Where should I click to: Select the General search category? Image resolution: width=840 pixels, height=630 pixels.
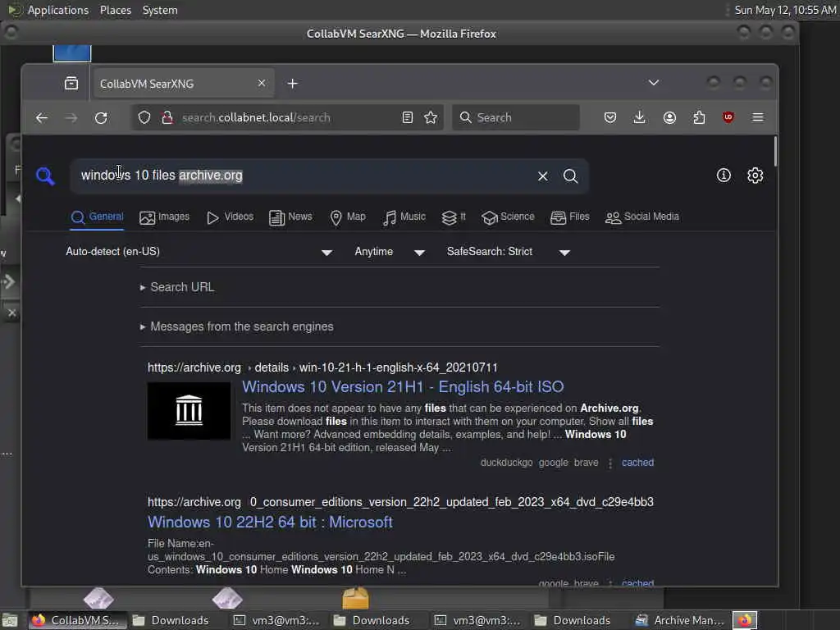point(97,217)
